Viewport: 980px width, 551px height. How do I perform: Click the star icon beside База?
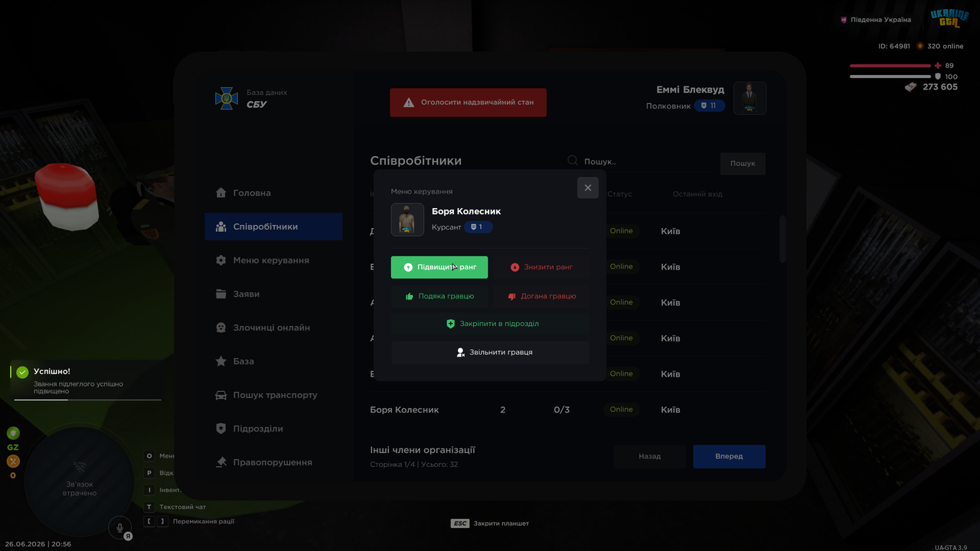pos(221,361)
